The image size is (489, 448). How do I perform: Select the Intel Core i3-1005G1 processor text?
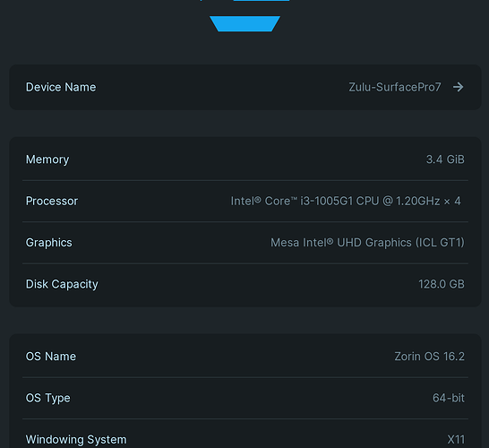click(346, 201)
